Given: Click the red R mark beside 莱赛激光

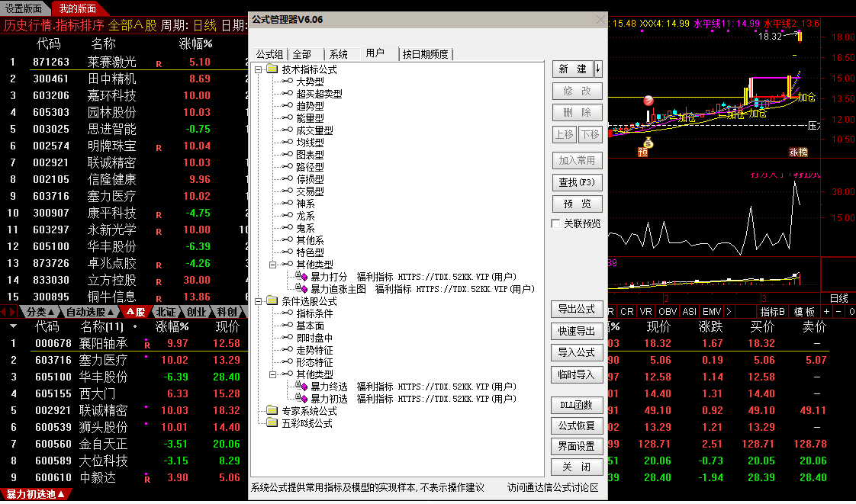Looking at the screenshot, I should pos(159,64).
